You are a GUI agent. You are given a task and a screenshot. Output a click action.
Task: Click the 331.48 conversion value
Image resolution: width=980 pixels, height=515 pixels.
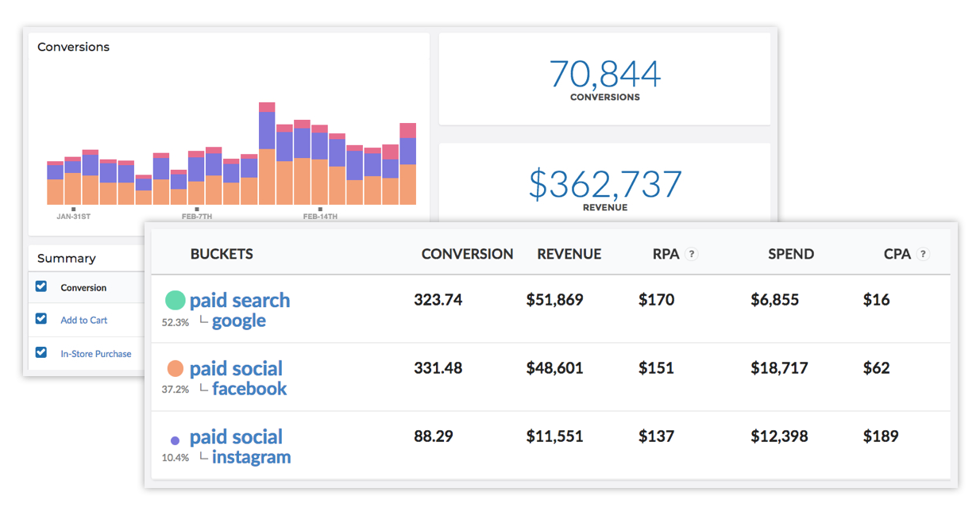coord(438,368)
